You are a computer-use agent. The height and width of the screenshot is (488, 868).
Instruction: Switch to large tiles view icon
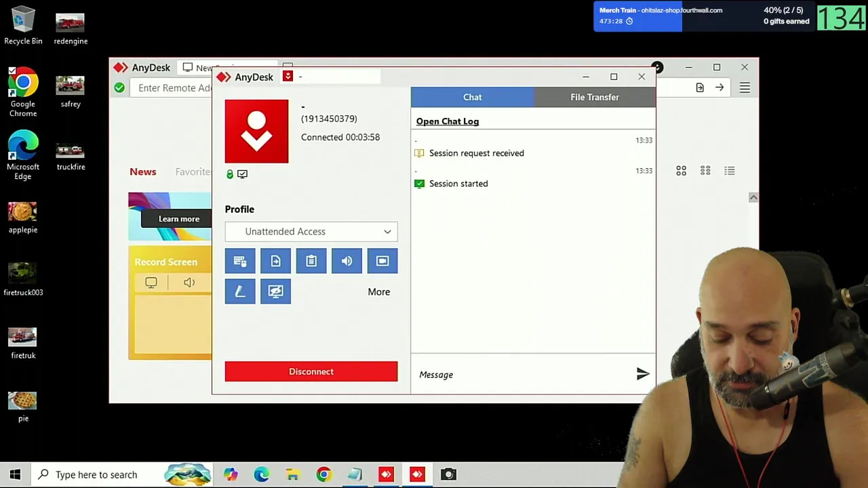click(681, 171)
